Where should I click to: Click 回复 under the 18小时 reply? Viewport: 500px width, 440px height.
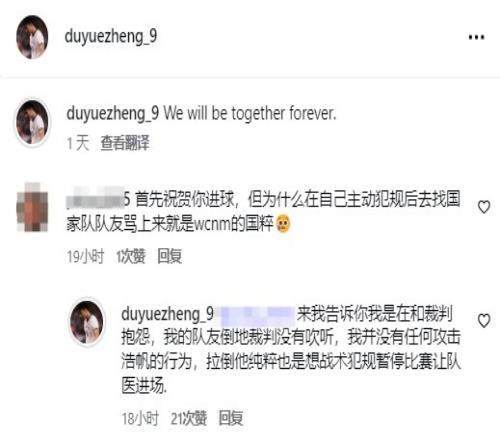coord(231,418)
